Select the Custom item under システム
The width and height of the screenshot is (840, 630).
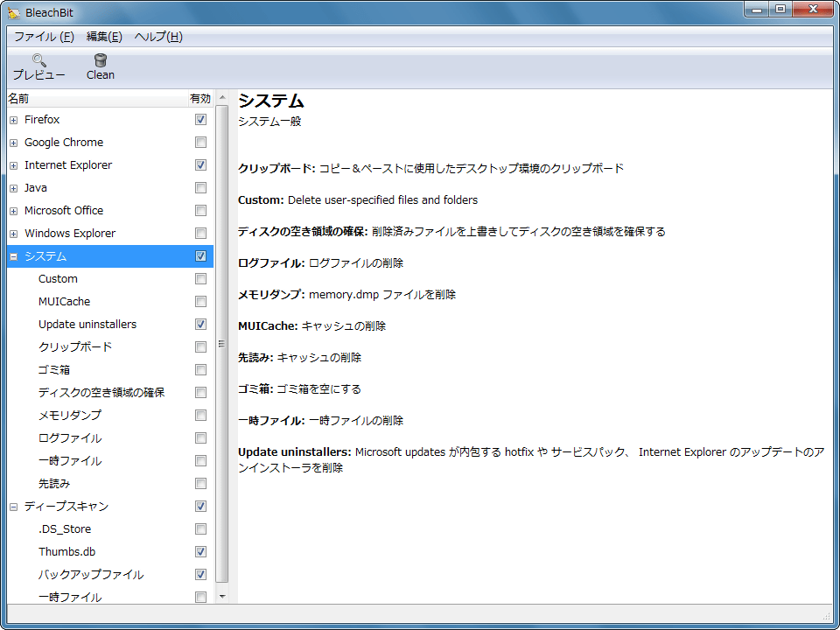(x=58, y=278)
